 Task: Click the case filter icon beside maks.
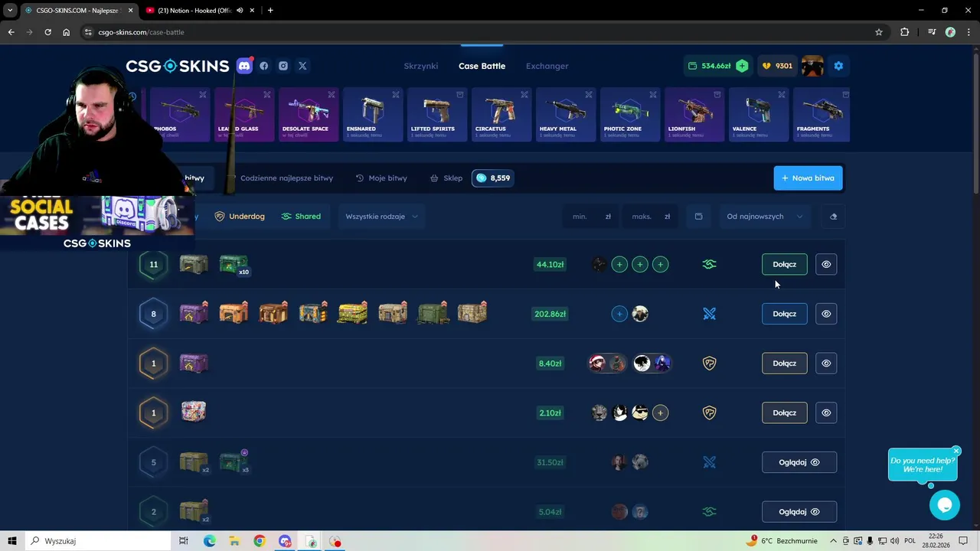point(698,217)
